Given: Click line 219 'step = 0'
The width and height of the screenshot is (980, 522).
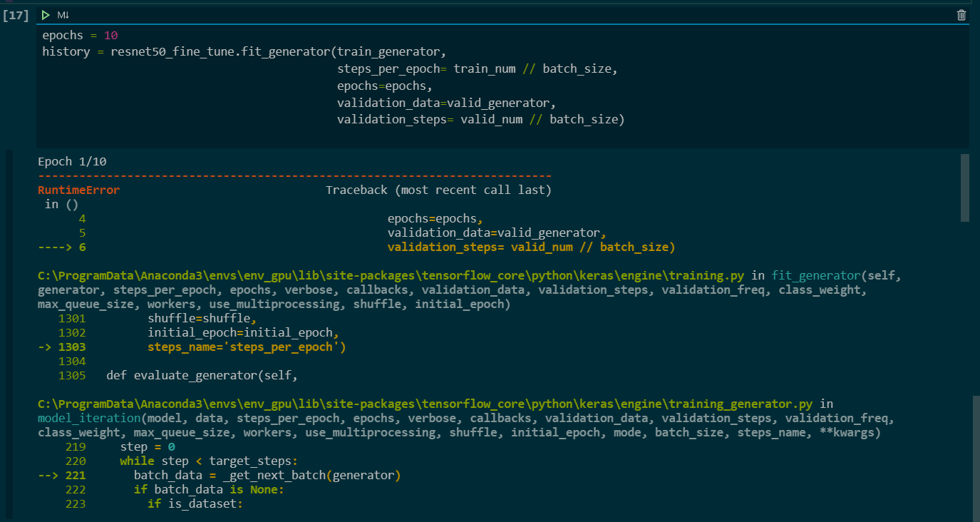Looking at the screenshot, I should point(148,446).
